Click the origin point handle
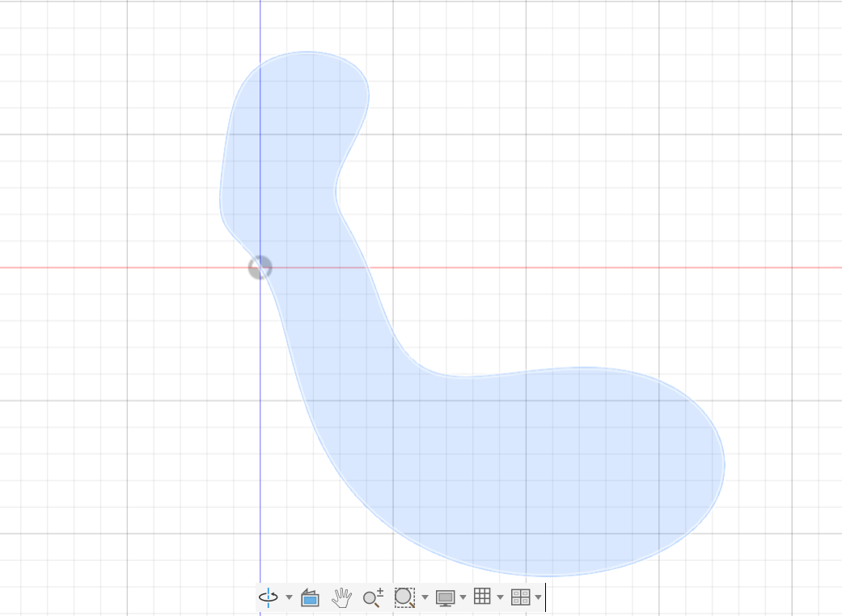This screenshot has height=616, width=842. pos(260,267)
